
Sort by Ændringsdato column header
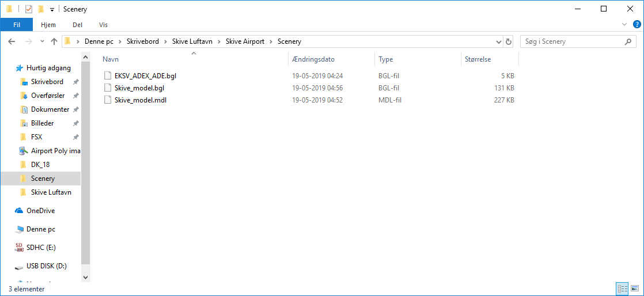tap(331, 59)
